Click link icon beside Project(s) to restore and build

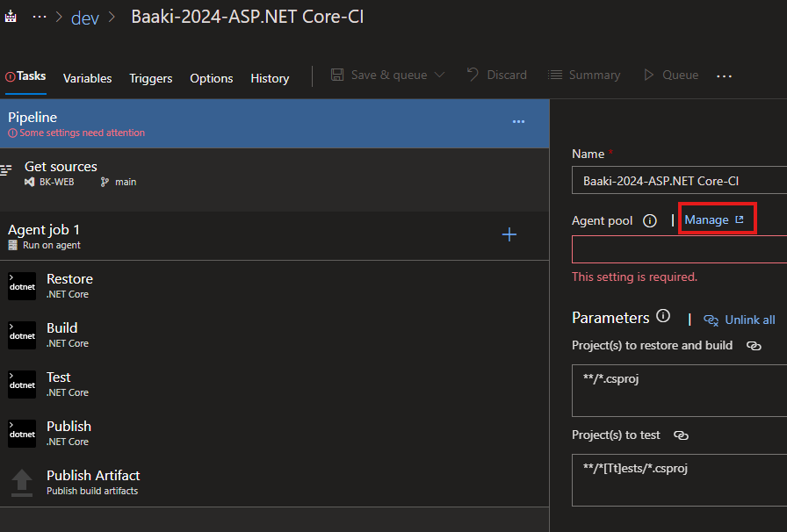(754, 346)
